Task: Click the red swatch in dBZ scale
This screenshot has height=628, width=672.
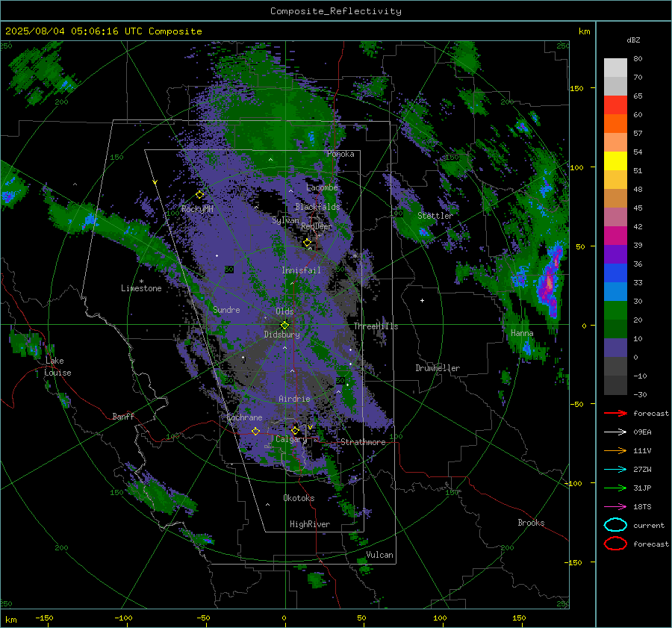Action: [x=615, y=105]
